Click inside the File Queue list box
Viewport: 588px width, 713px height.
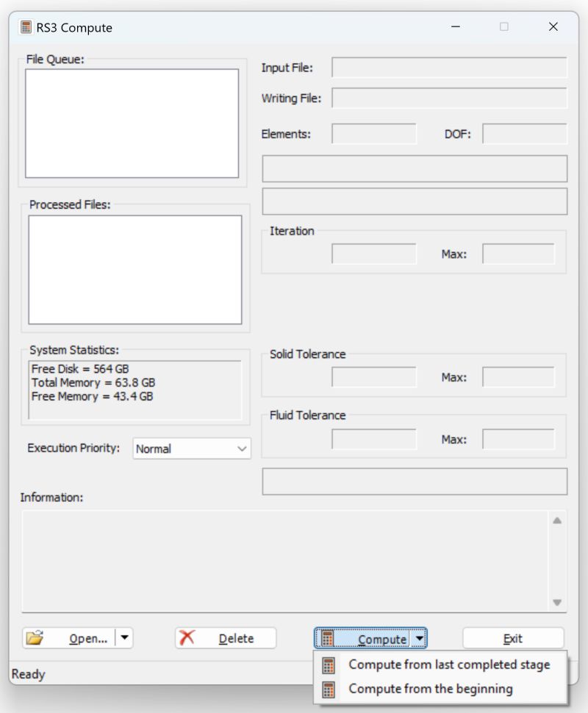(x=132, y=123)
